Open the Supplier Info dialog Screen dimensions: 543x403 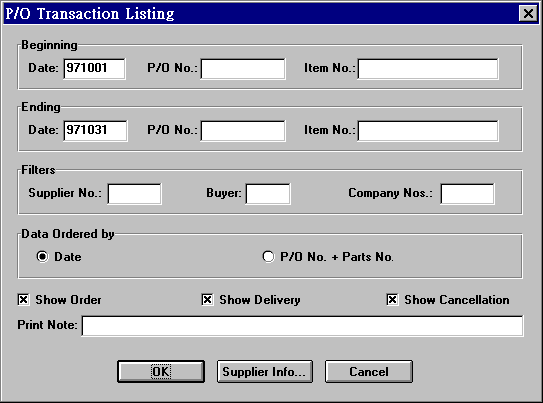point(265,371)
